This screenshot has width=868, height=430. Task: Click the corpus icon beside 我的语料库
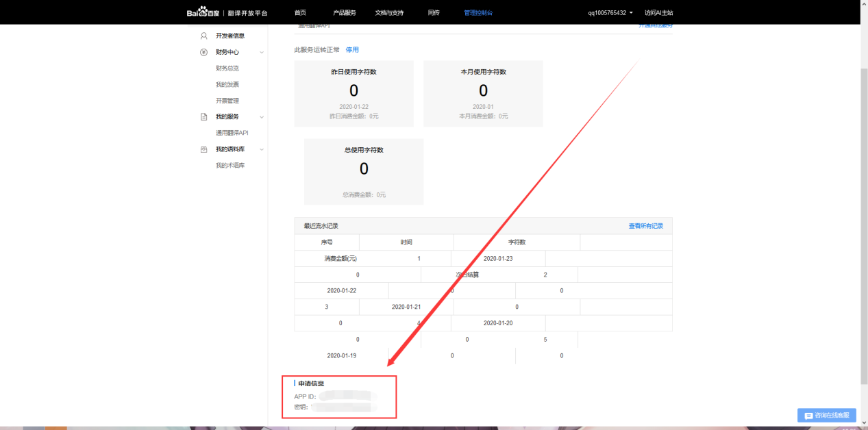pos(203,149)
